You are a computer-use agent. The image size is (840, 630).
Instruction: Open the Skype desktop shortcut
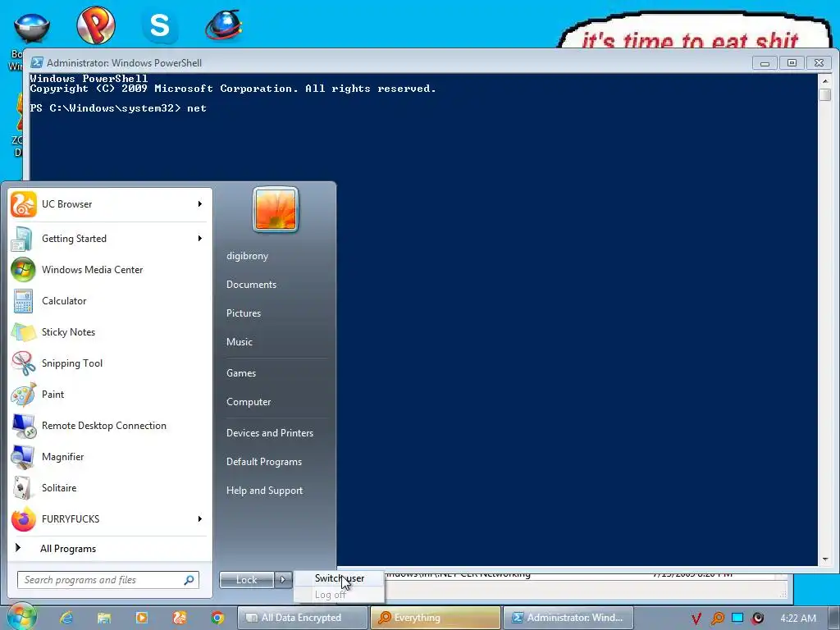(160, 25)
